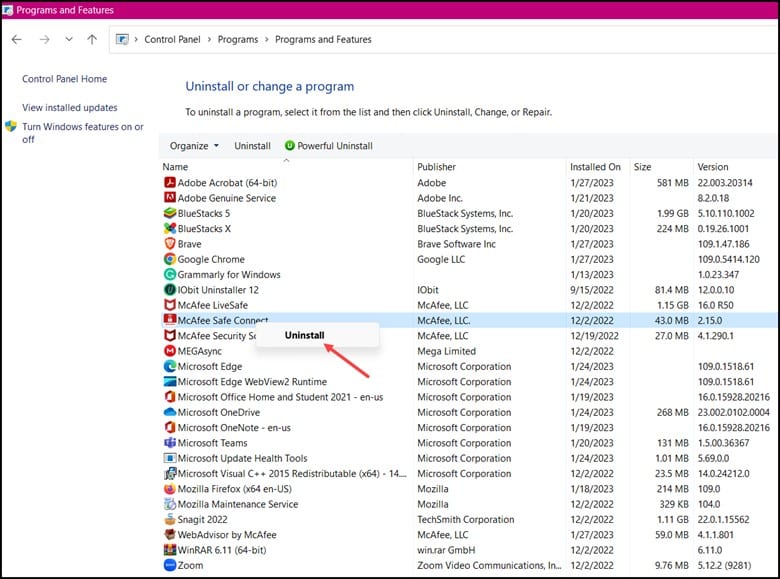Select the BlueStacks 5 icon
The width and height of the screenshot is (780, 579).
pos(170,213)
